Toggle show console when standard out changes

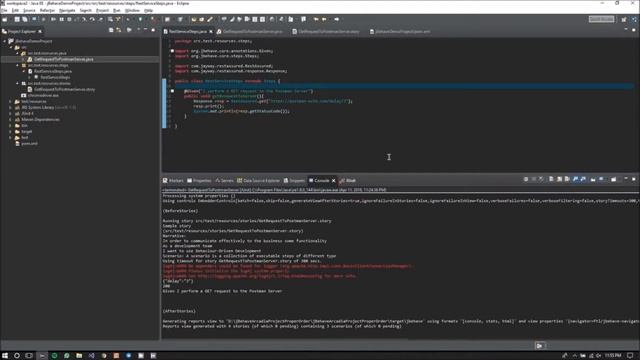576,179
